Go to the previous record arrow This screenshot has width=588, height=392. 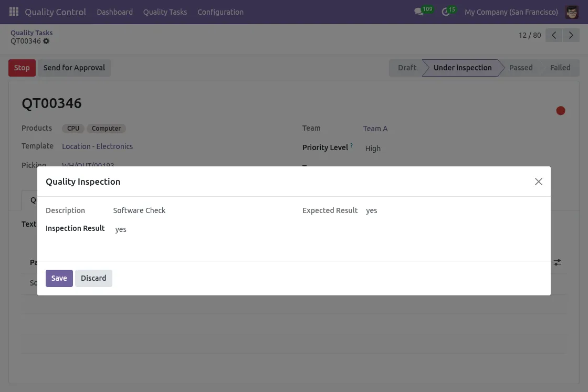pos(554,35)
